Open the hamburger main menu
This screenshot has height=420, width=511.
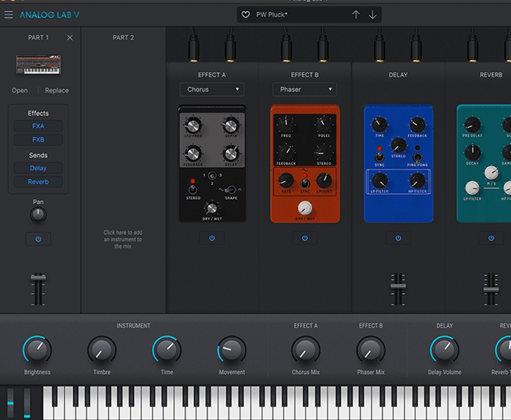click(x=8, y=15)
